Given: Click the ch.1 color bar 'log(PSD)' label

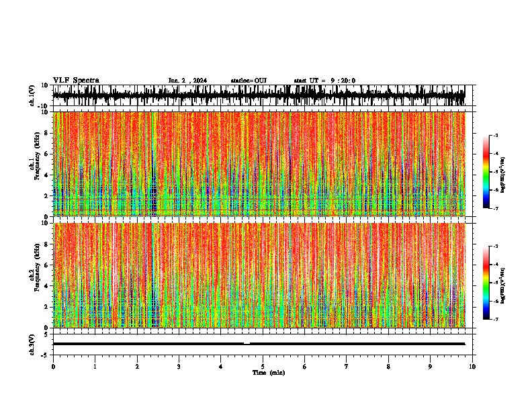Looking at the screenshot, I should tap(503, 175).
